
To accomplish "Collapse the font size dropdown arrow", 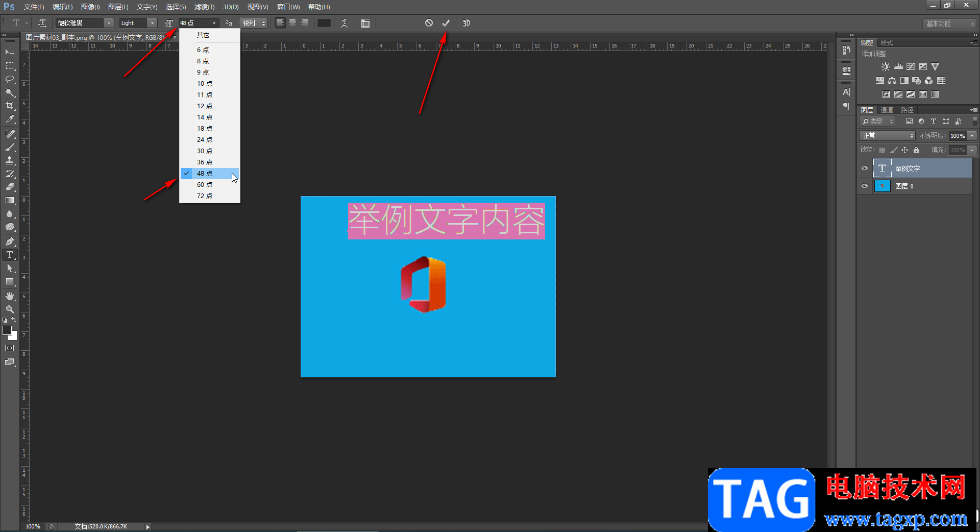I will (x=214, y=23).
